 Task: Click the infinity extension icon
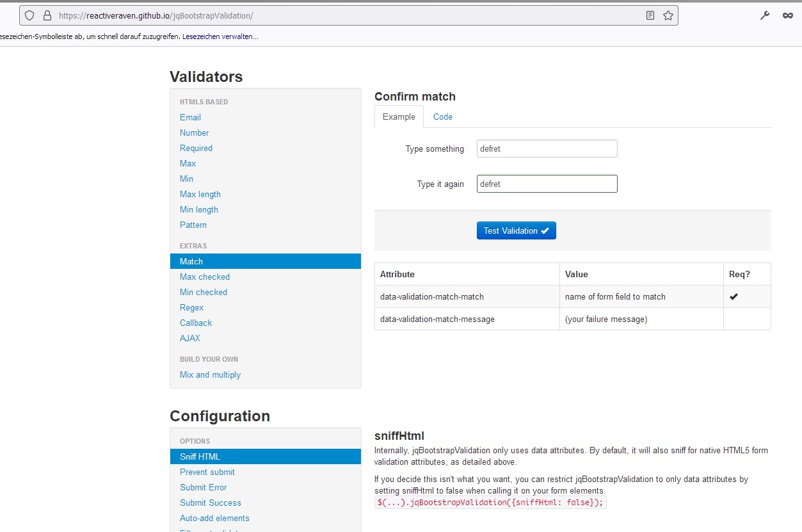[788, 15]
